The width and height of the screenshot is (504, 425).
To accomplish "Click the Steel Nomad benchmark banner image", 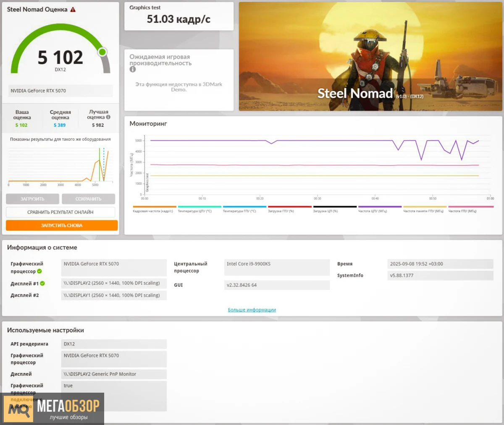I will pyautogui.click(x=370, y=56).
